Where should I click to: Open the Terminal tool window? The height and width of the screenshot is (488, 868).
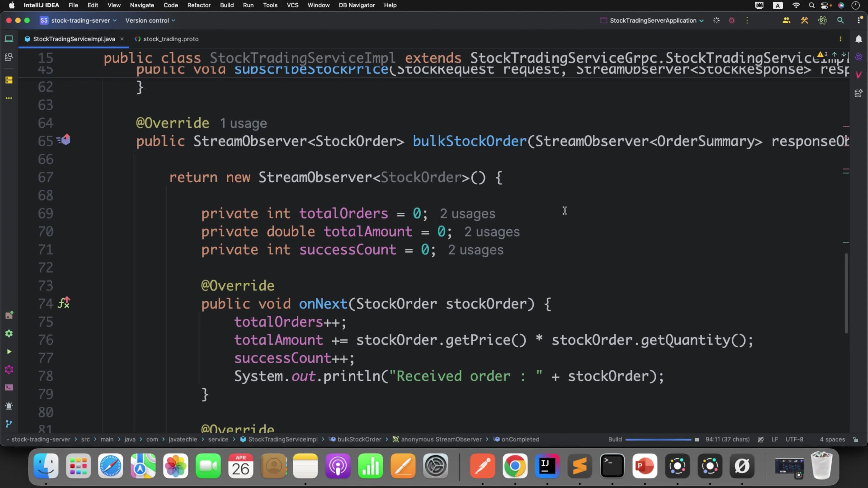pos(9,388)
